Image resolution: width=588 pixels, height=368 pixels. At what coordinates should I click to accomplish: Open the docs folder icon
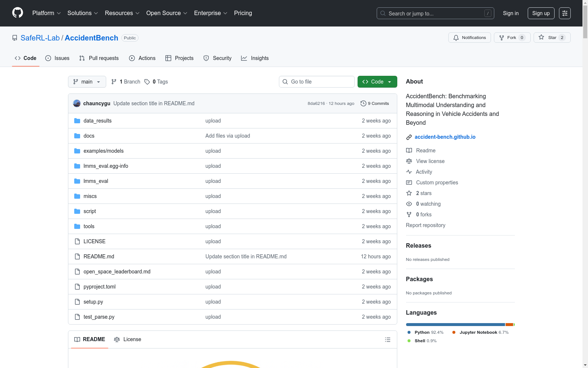[x=77, y=136]
